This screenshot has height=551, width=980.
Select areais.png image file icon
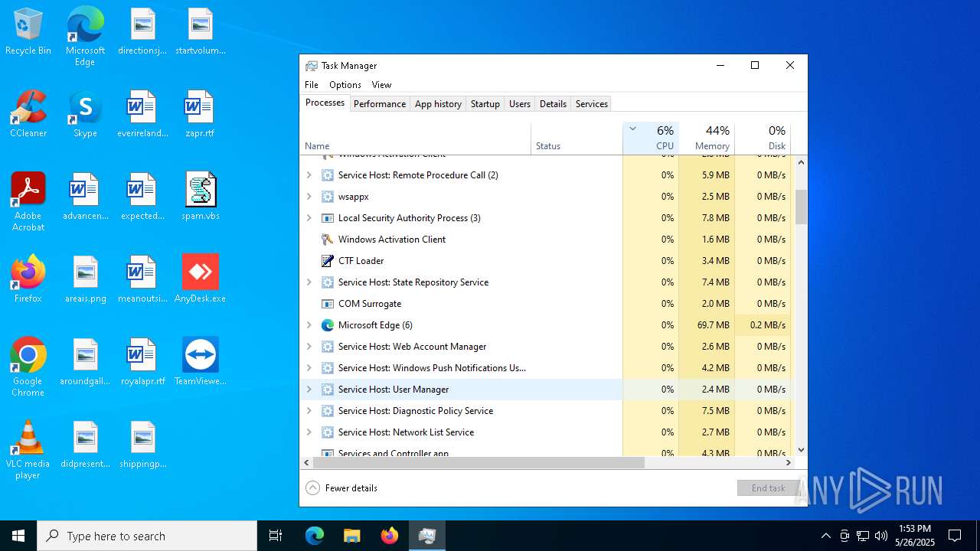pyautogui.click(x=85, y=279)
